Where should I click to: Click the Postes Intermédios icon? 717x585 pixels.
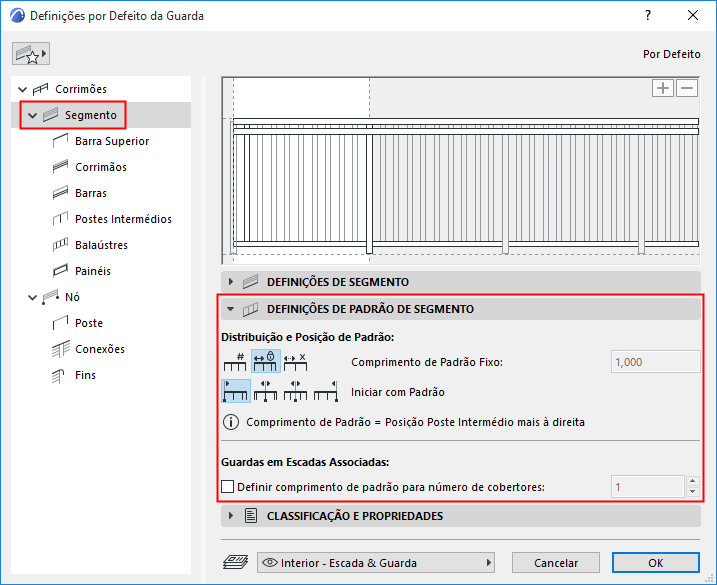(x=60, y=219)
